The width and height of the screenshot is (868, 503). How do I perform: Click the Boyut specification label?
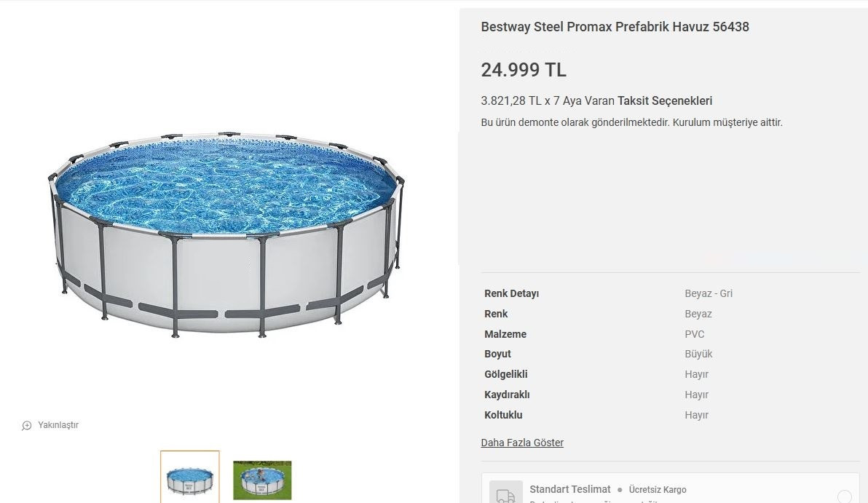497,354
